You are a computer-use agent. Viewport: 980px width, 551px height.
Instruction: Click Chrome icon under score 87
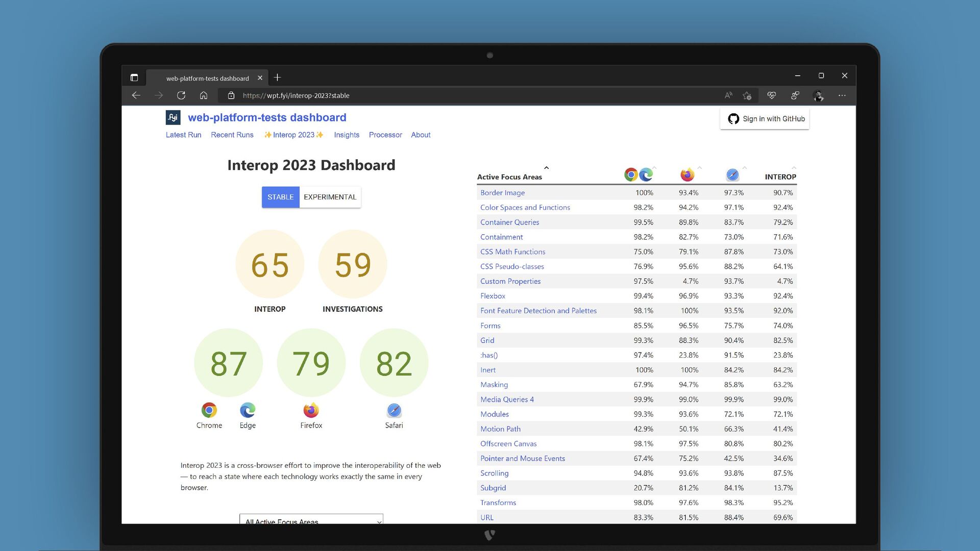pyautogui.click(x=209, y=410)
